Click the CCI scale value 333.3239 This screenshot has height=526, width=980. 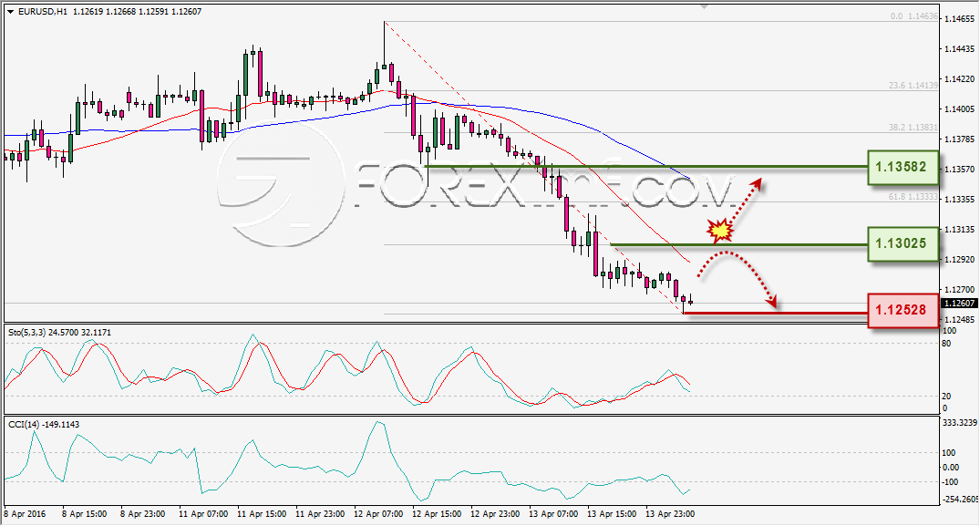[959, 423]
